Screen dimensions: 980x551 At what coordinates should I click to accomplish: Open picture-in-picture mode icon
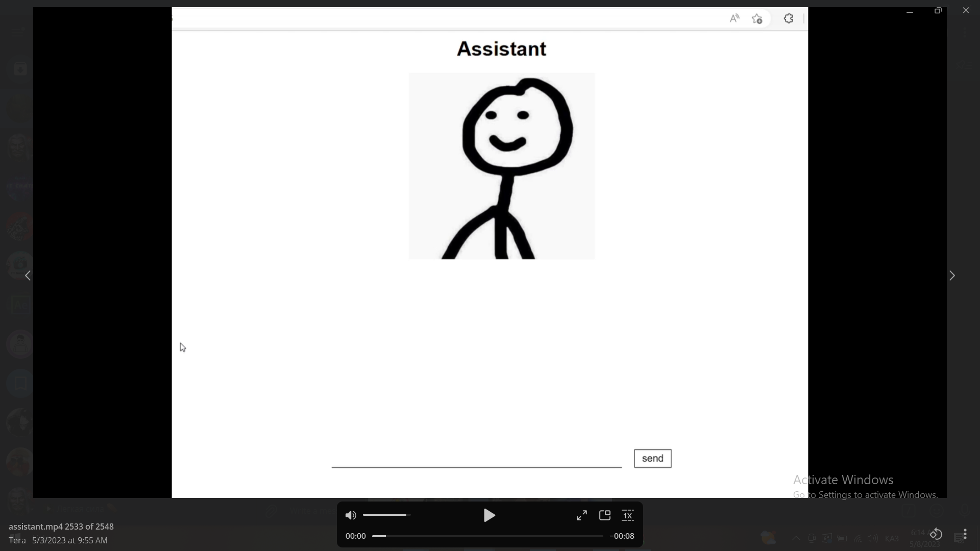coord(605,515)
